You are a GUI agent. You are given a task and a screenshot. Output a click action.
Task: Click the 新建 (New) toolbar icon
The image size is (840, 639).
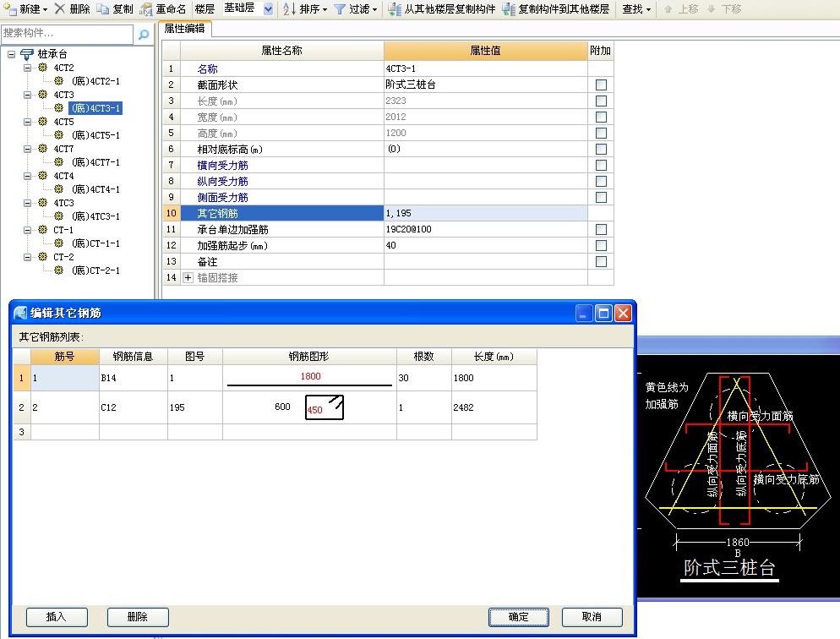(10, 8)
